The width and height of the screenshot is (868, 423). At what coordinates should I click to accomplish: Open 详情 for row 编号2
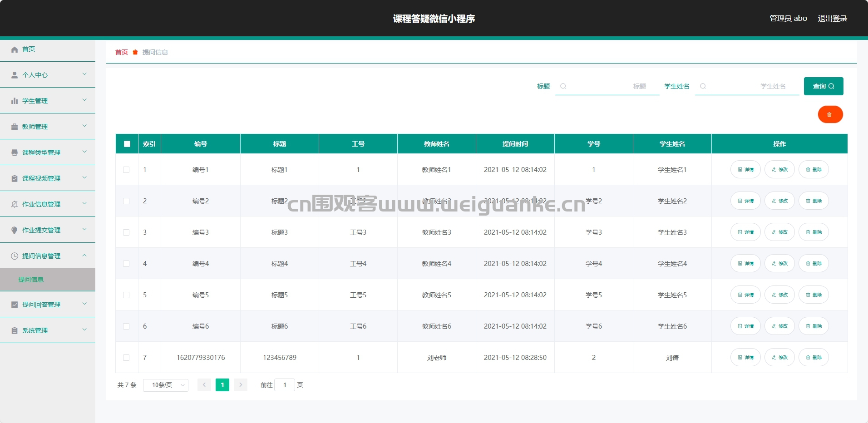[745, 201]
